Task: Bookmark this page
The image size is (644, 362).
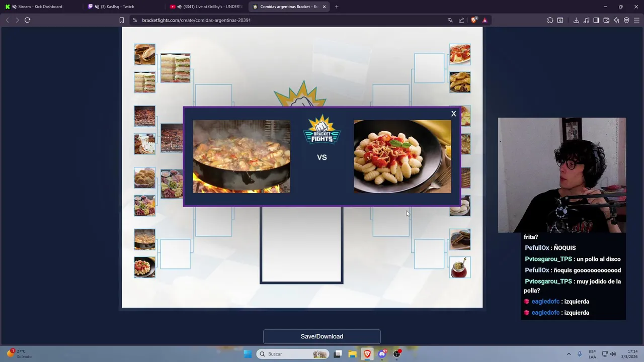Action: click(x=122, y=20)
